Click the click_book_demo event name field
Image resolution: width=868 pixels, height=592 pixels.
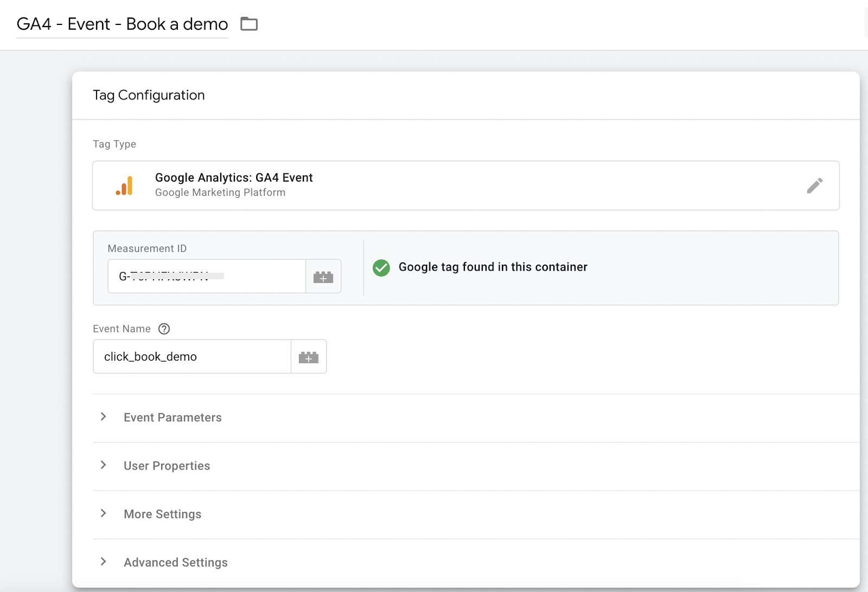(x=192, y=357)
